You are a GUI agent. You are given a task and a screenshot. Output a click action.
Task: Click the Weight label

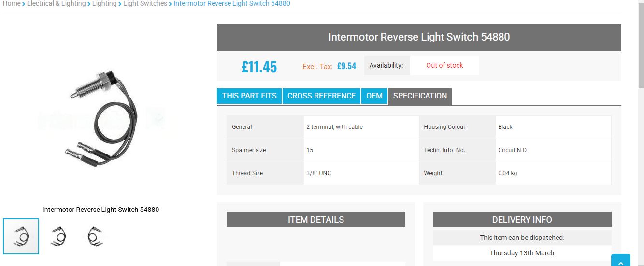(x=433, y=173)
